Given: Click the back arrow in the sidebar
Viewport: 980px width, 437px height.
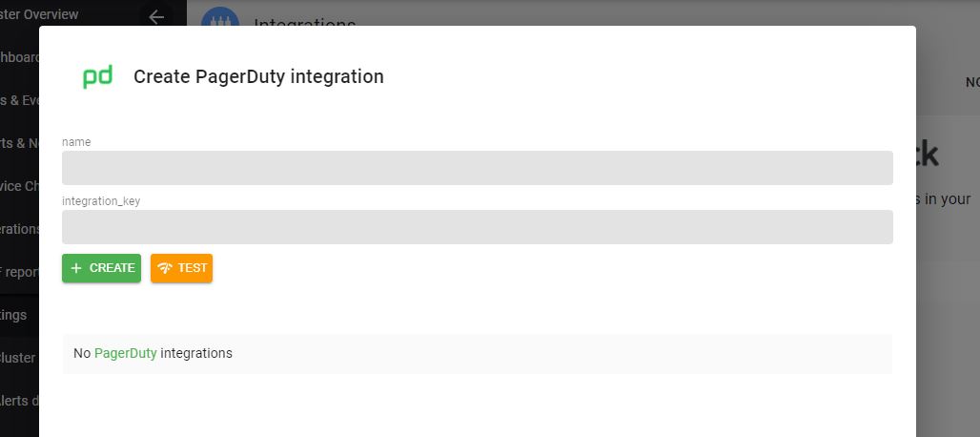Looking at the screenshot, I should [156, 16].
